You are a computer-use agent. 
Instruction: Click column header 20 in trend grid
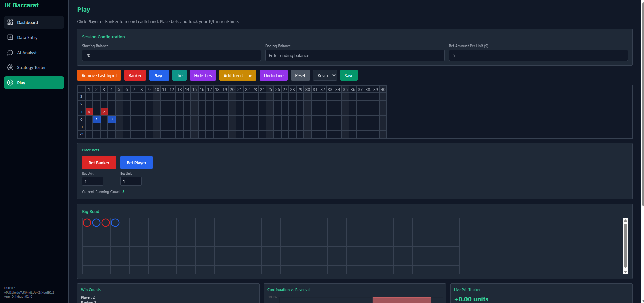[232, 89]
